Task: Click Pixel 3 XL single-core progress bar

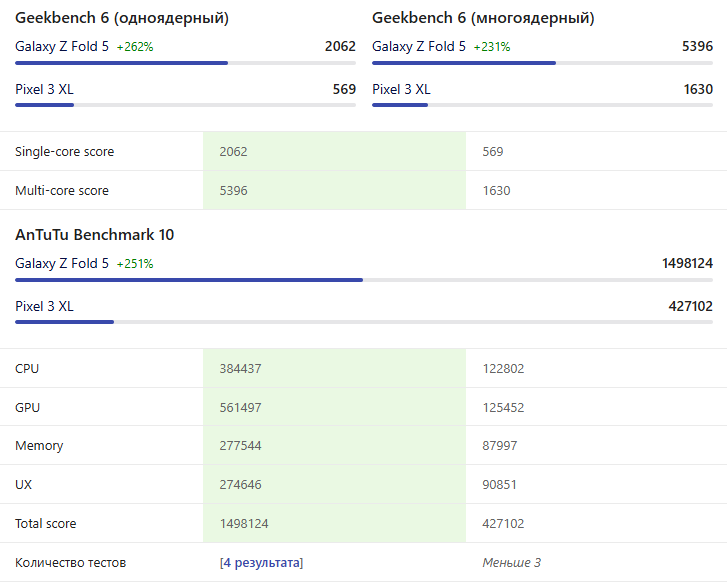Action: pos(185,104)
